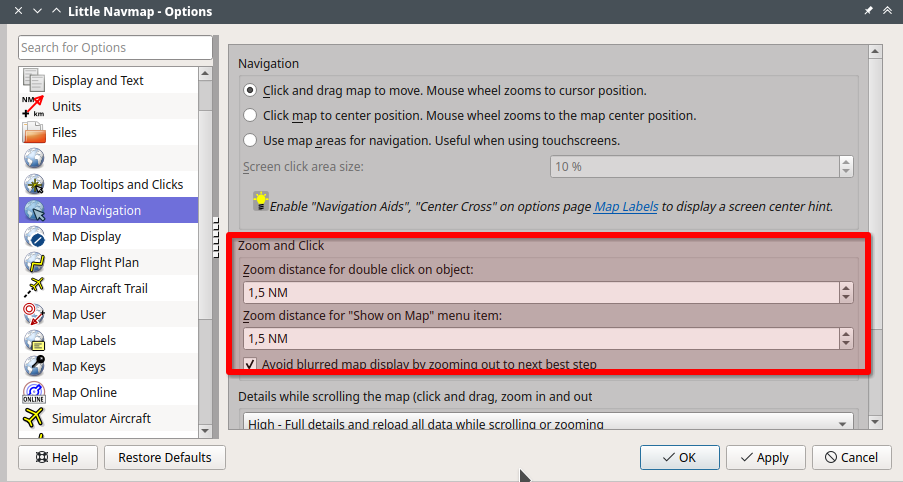Select the Map Flight Plan page

(108, 262)
